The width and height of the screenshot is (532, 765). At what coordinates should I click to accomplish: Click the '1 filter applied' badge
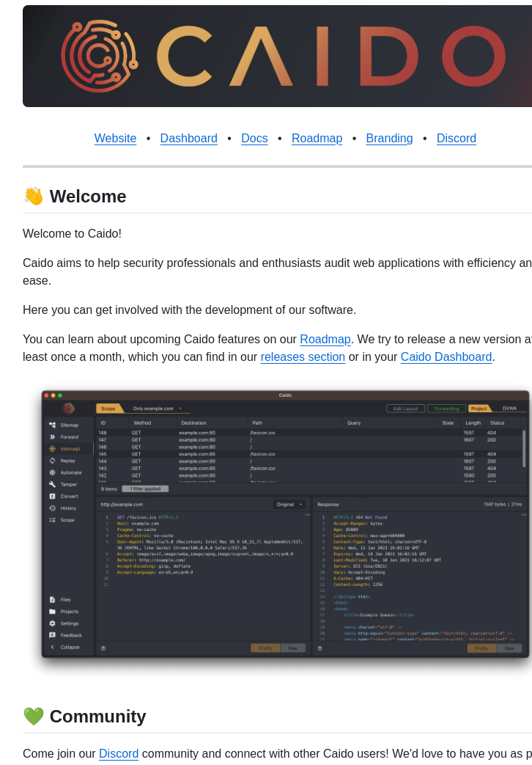[x=145, y=488]
